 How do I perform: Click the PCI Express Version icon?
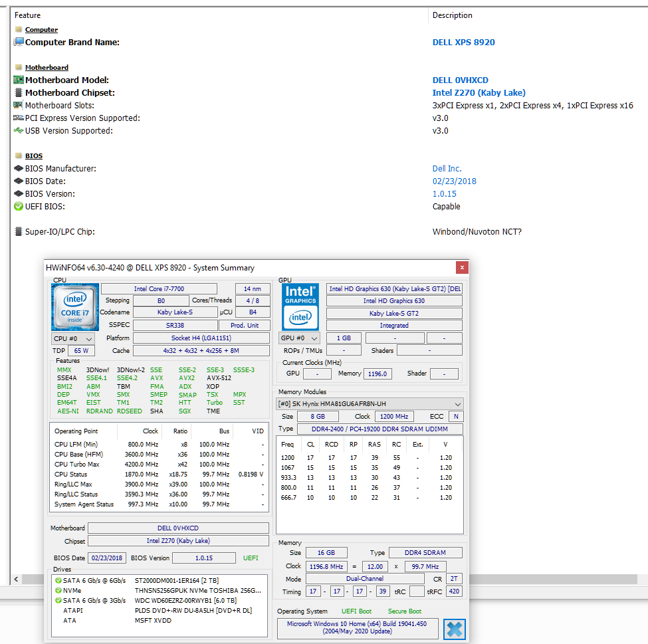point(18,118)
